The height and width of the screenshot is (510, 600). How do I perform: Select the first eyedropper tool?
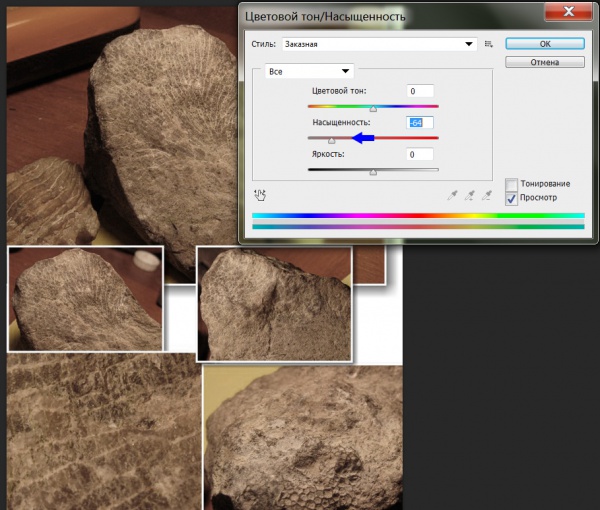click(451, 195)
